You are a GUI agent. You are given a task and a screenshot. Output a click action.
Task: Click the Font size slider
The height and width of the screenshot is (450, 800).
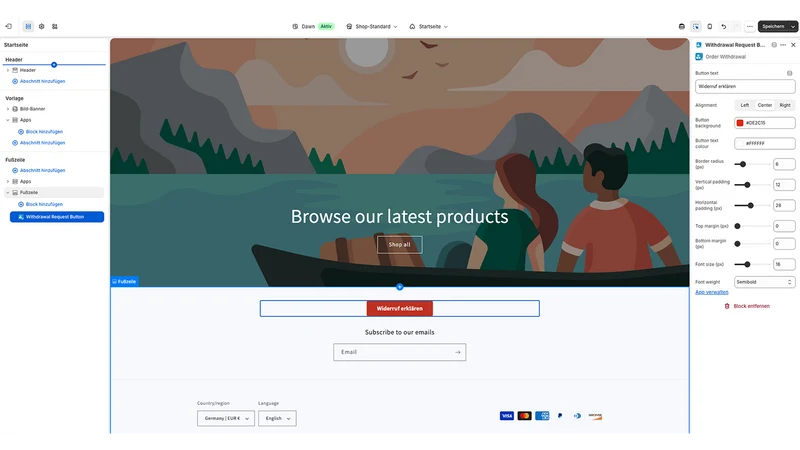click(x=752, y=264)
